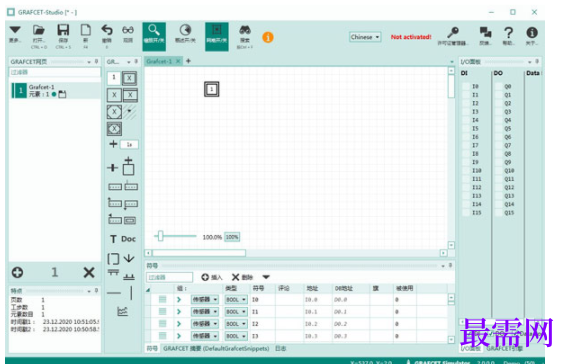Select the down arrow link tool
Image resolution: width=572 pixels, height=364 pixels.
click(x=129, y=258)
